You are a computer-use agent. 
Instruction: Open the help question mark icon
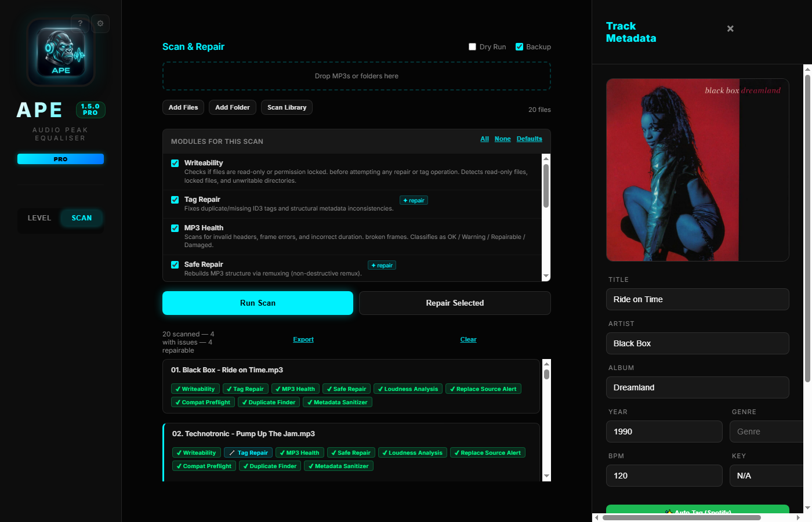pyautogui.click(x=80, y=24)
